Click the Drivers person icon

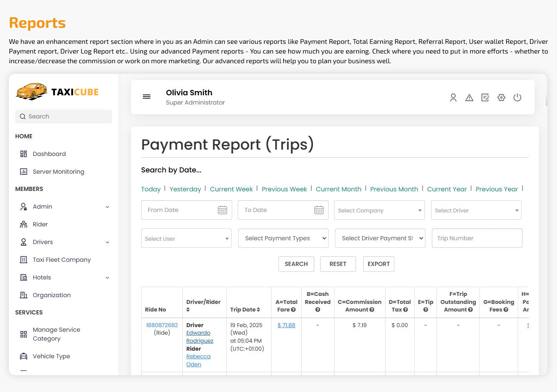[x=24, y=242]
